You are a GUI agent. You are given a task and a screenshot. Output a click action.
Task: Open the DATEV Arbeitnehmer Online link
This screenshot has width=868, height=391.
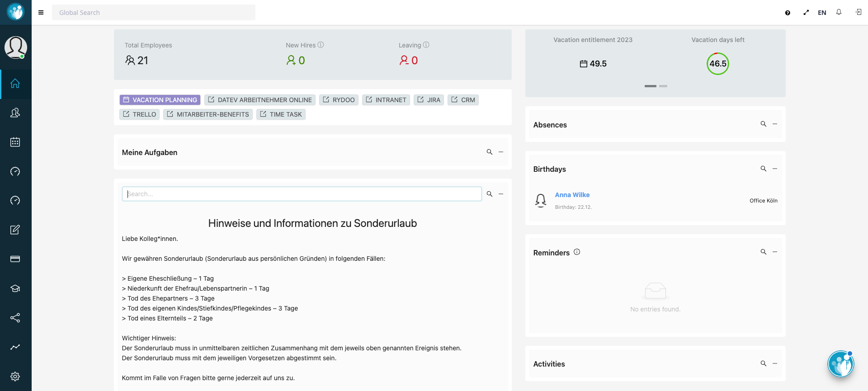(260, 100)
